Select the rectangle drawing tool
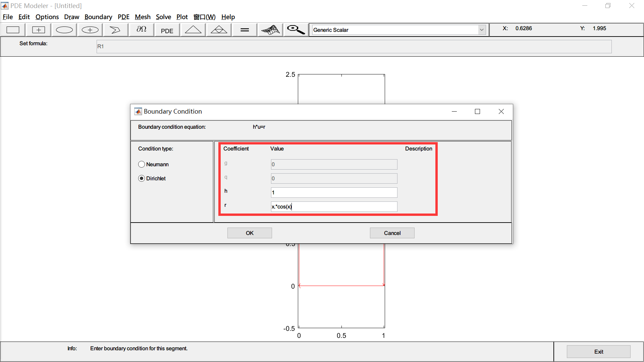The height and width of the screenshot is (362, 644). pyautogui.click(x=13, y=29)
